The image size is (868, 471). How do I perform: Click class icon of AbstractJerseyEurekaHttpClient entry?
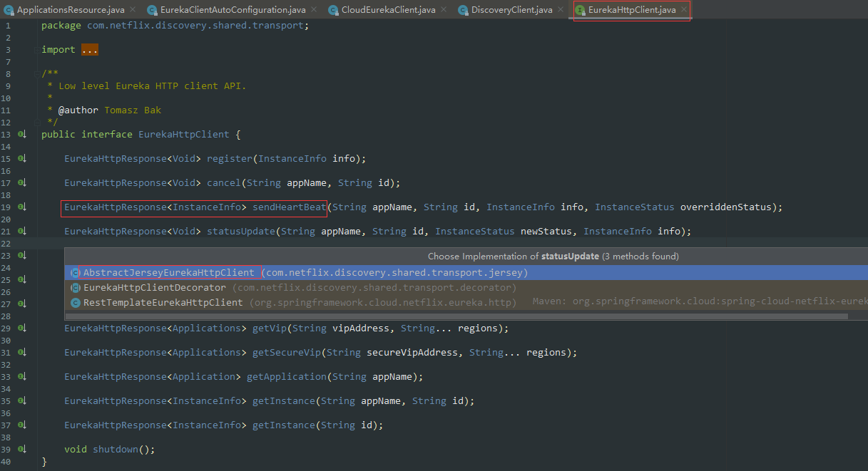pos(76,273)
